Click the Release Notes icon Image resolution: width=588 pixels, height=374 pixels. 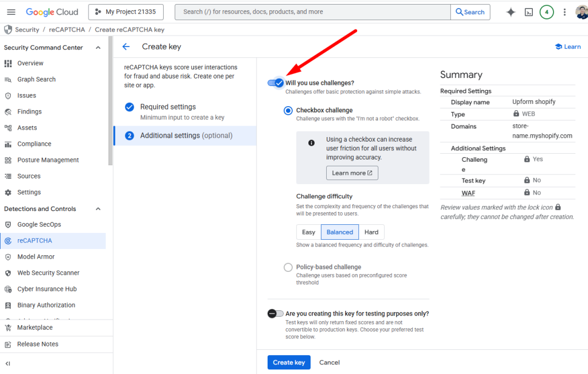[8, 344]
